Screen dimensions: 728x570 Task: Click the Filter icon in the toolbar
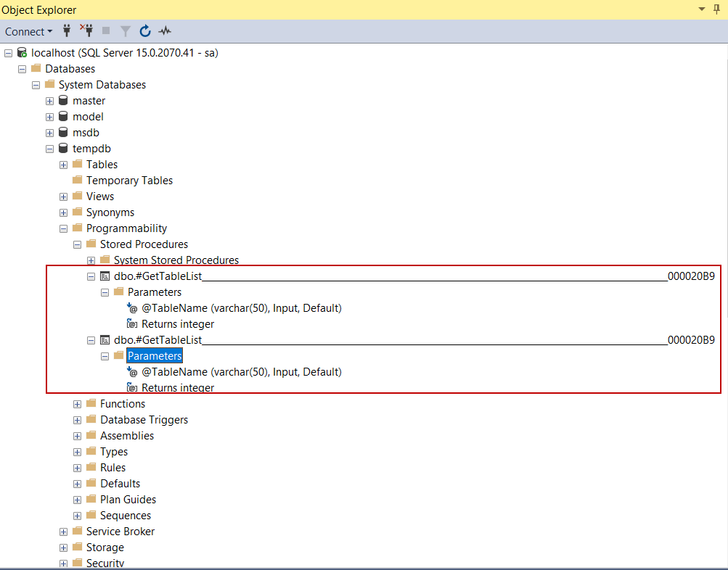point(124,31)
